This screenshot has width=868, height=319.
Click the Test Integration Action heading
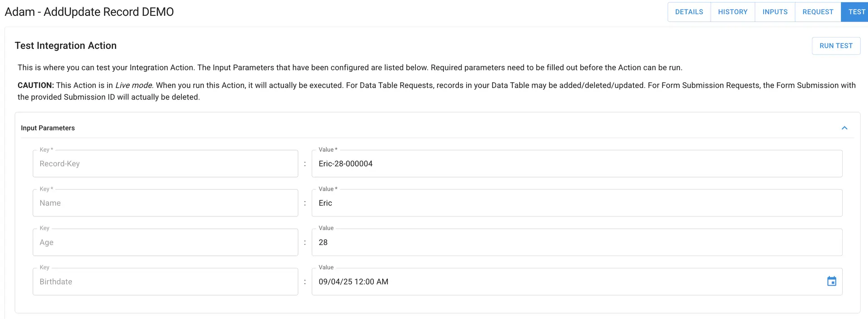(x=66, y=46)
